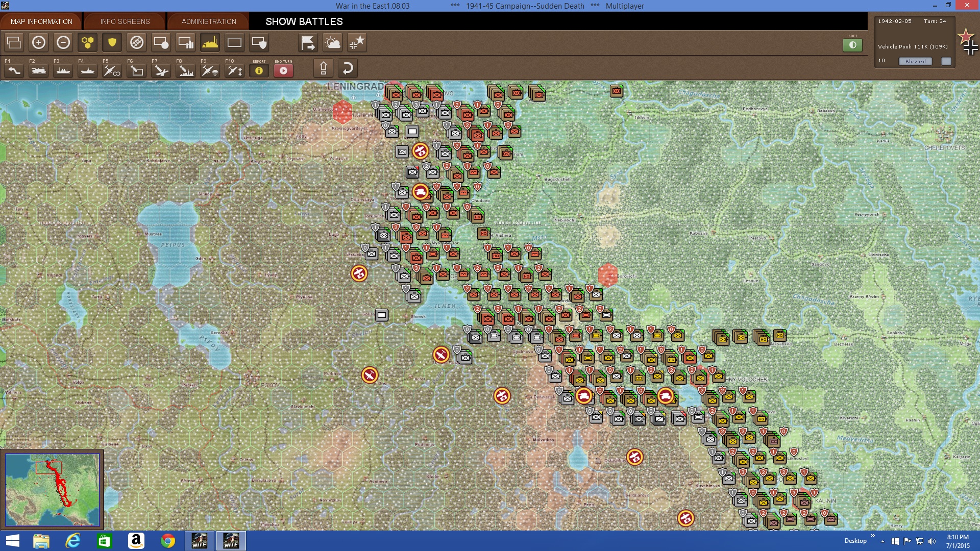Open Internet Explorer from taskbar

coord(73,541)
